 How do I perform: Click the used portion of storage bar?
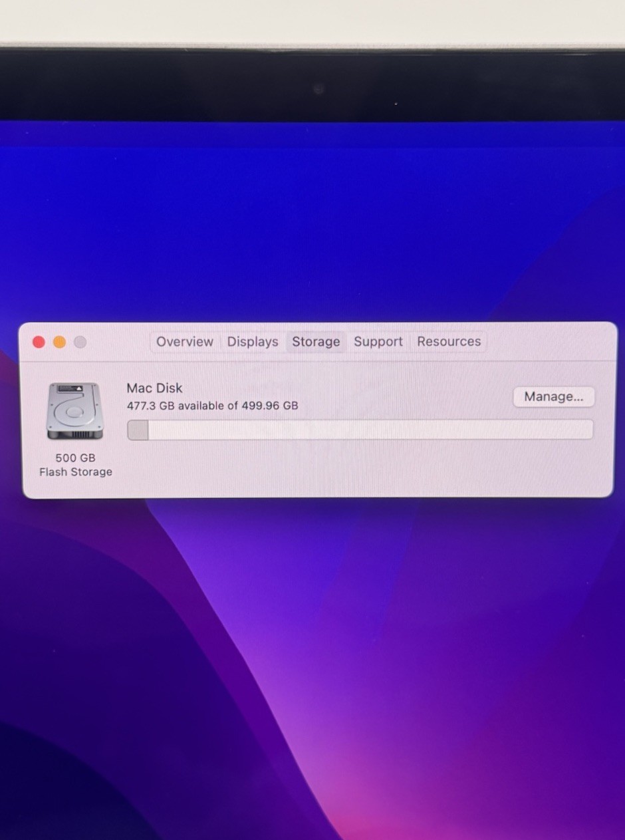pos(138,430)
